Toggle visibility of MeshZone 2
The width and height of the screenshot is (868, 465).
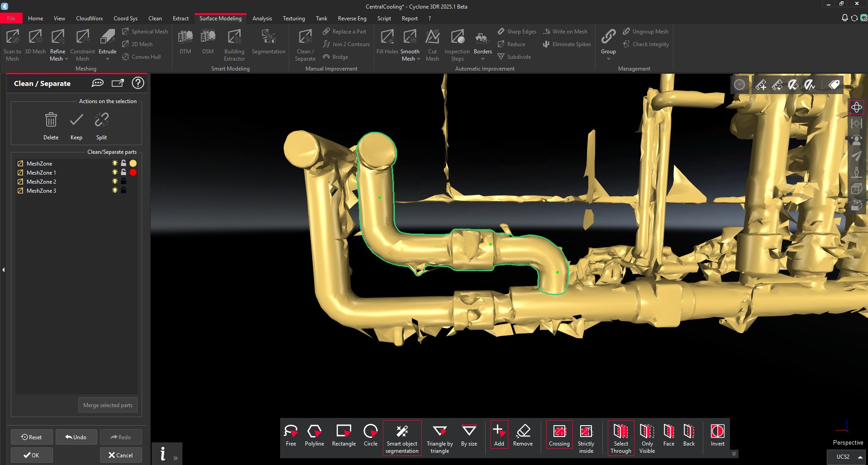(115, 181)
